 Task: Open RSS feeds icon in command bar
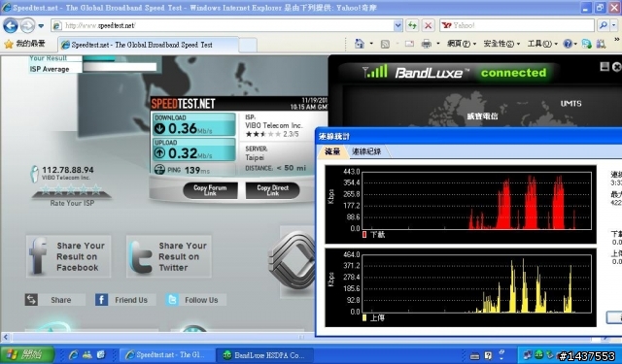click(385, 44)
